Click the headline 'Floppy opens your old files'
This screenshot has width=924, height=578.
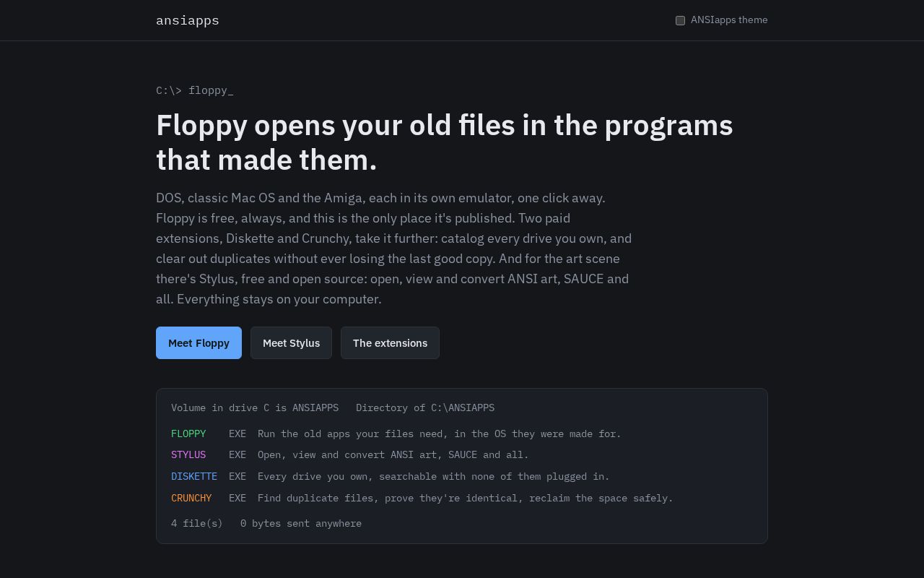[445, 142]
